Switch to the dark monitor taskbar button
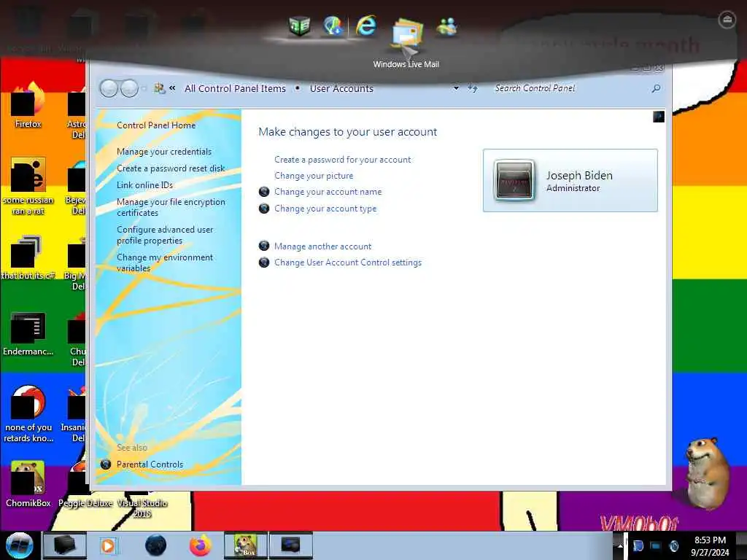Image resolution: width=747 pixels, height=560 pixels. [x=290, y=545]
